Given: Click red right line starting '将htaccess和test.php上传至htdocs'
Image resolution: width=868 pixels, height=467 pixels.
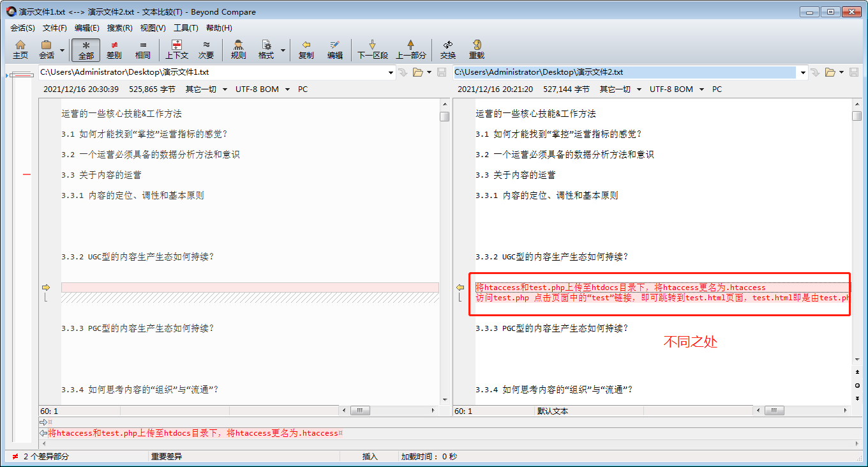Looking at the screenshot, I should [x=620, y=287].
